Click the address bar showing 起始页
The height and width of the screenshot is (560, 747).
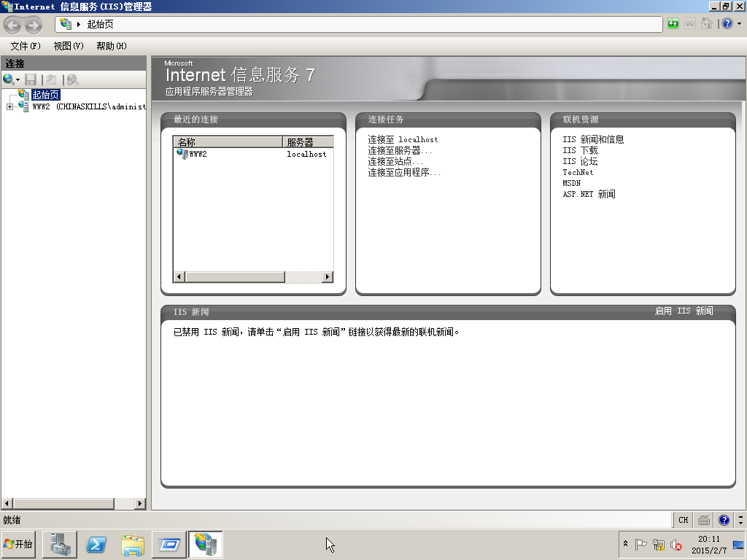(x=358, y=24)
